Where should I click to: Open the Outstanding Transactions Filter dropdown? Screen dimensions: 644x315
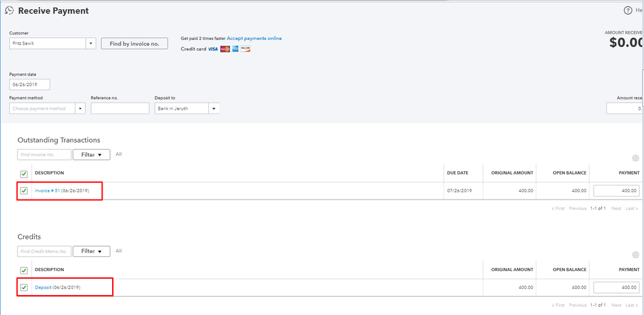(x=92, y=155)
